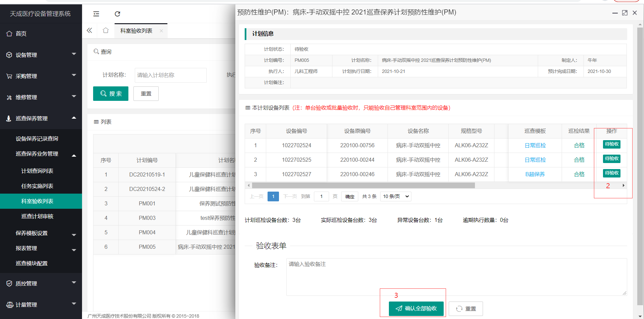
Task: Close the 科室验收列表 tab
Action: pyautogui.click(x=161, y=31)
